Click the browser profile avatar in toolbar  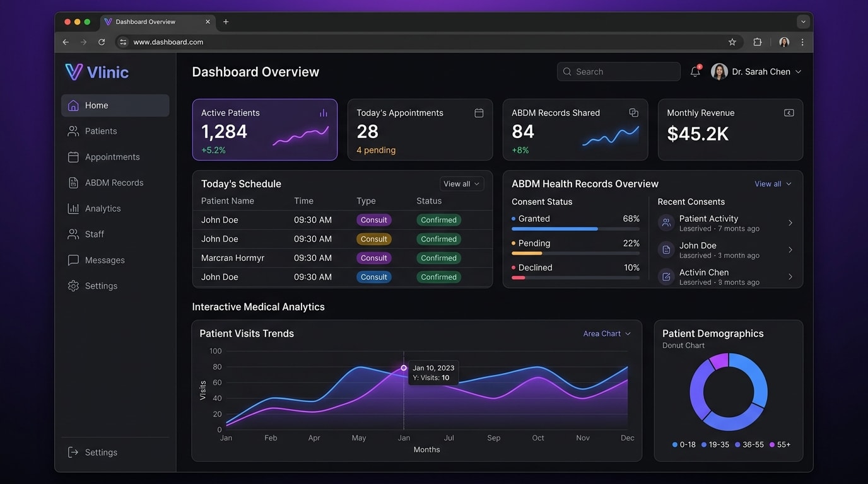click(784, 42)
